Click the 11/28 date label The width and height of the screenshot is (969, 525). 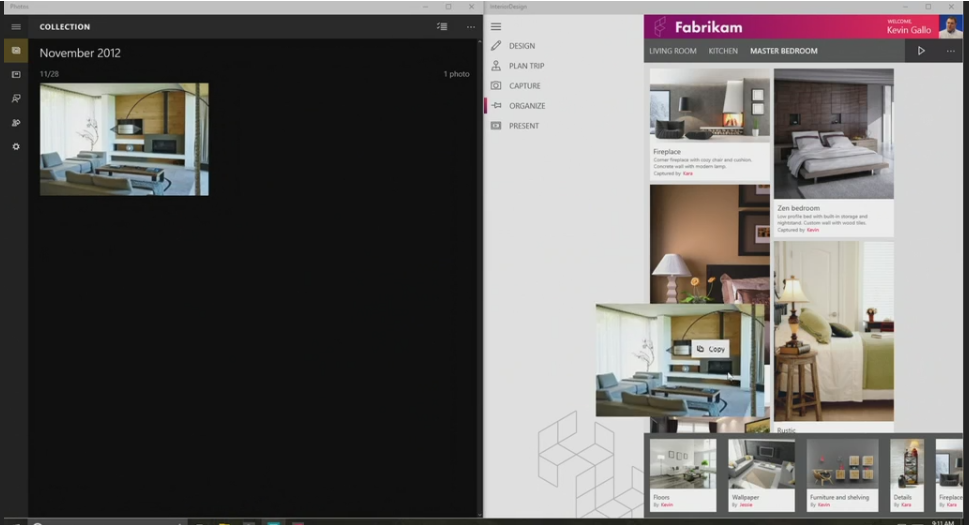click(x=49, y=74)
